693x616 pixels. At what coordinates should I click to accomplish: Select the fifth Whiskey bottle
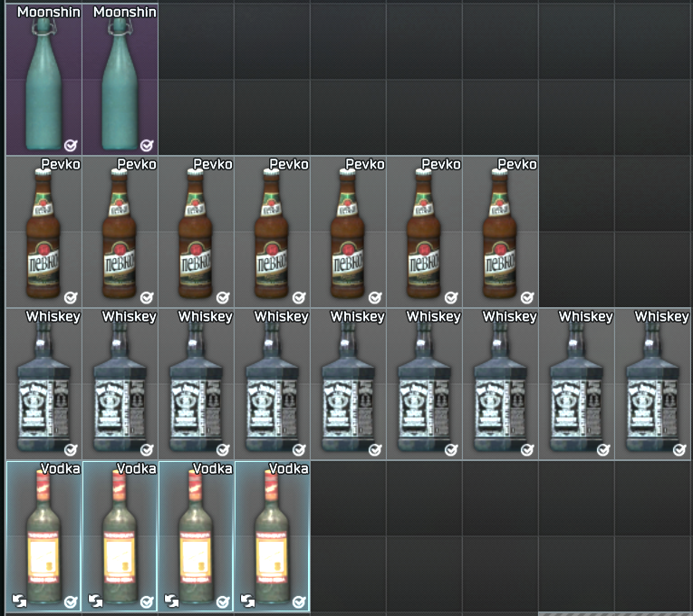[348, 383]
